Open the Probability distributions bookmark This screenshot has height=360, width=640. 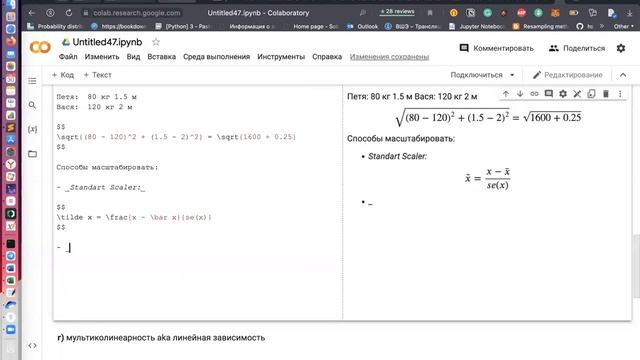click(55, 26)
